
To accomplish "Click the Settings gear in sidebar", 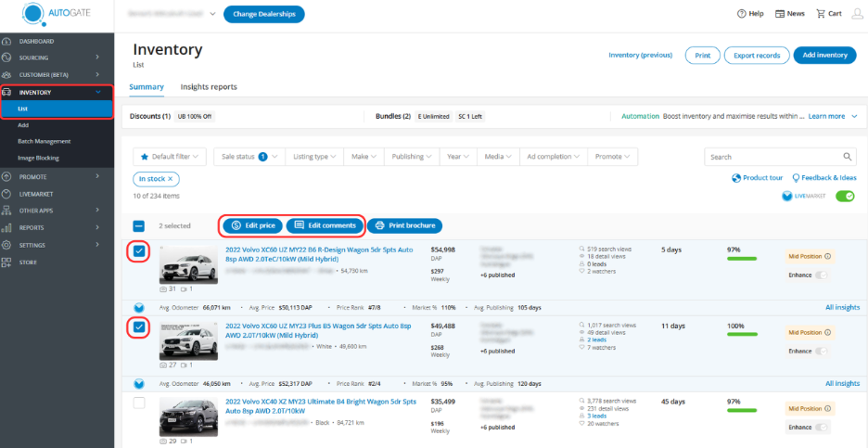I will pyautogui.click(x=6, y=245).
